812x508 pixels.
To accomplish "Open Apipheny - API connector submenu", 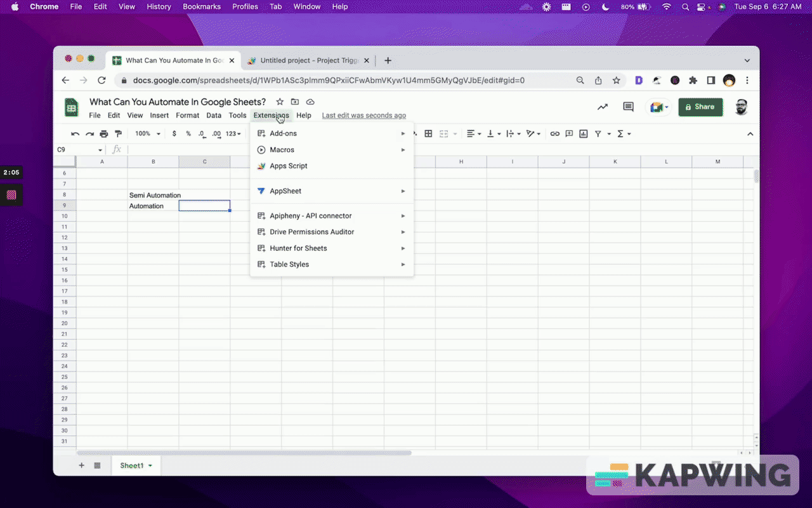I will 332,216.
